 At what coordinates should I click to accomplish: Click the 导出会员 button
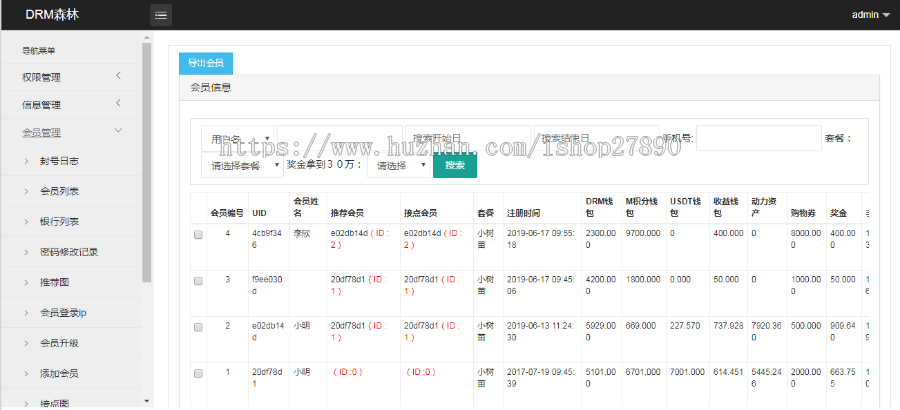tap(206, 63)
